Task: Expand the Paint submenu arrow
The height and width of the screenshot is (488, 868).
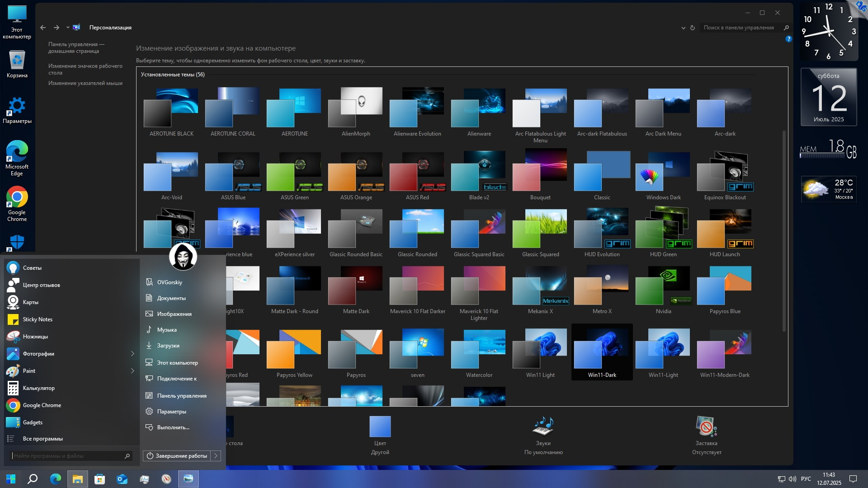Action: pyautogui.click(x=132, y=371)
